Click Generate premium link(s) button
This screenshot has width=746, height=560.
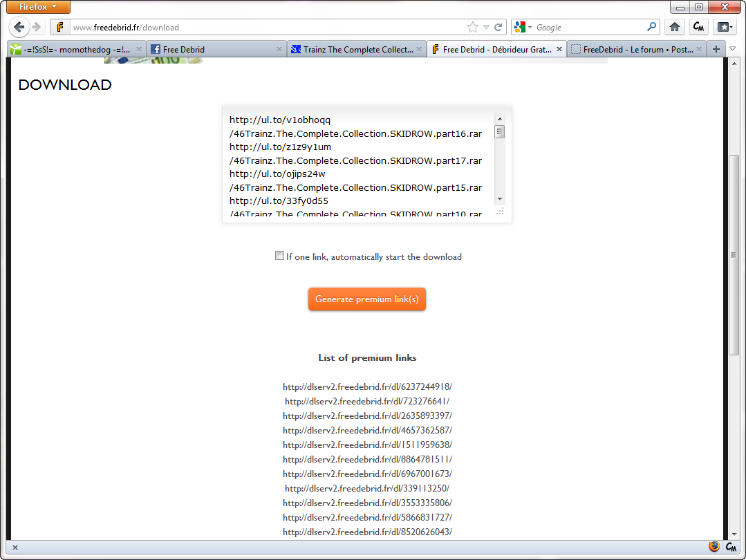tap(367, 299)
